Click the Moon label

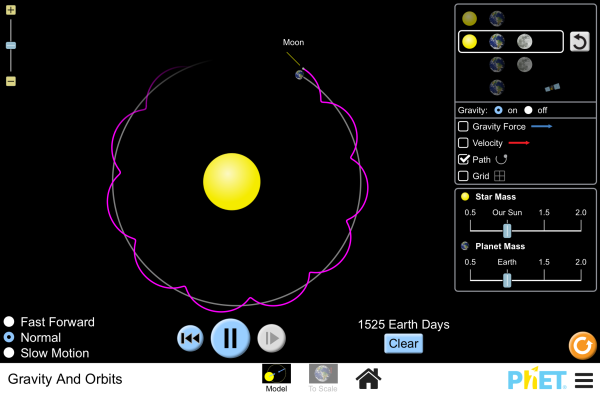tap(293, 42)
